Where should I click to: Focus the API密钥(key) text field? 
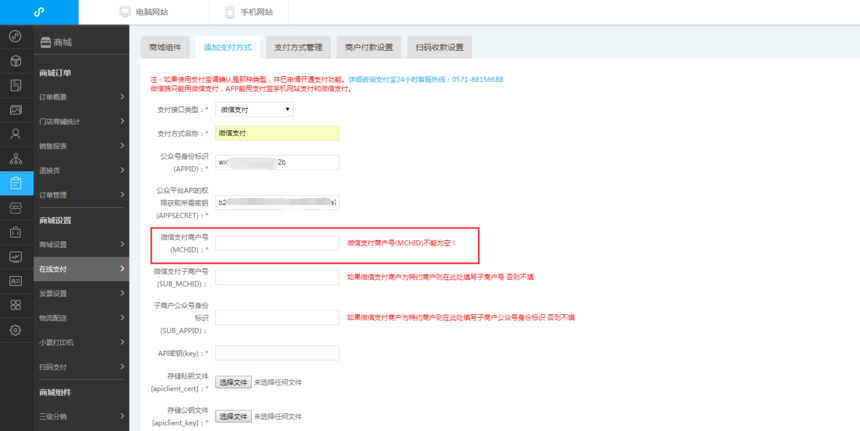click(277, 353)
